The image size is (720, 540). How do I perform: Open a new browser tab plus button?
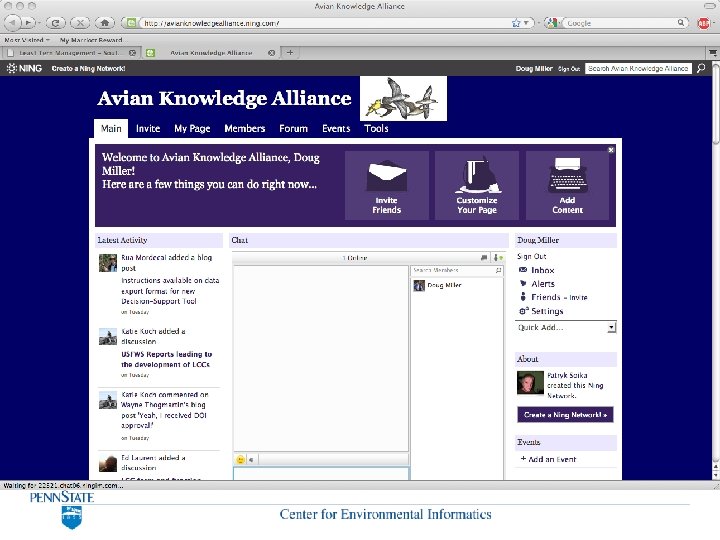tap(290, 52)
